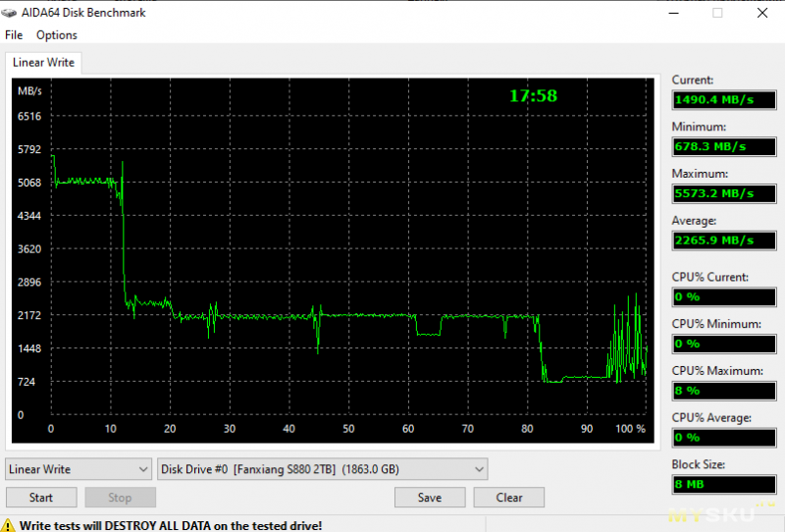Screen dimensions: 785x532
Task: Click the 5792 label on the MB/s axis
Action: [29, 149]
